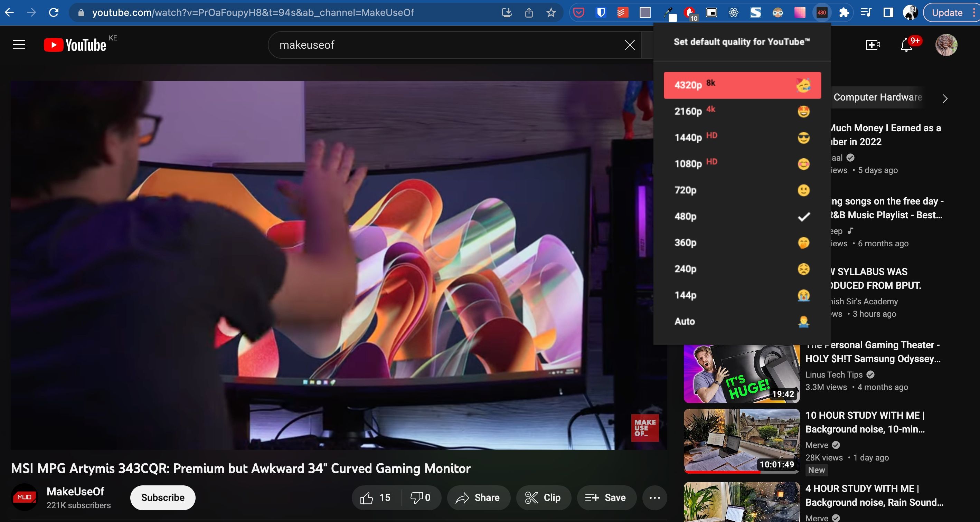The height and width of the screenshot is (522, 980).
Task: Click the Clip scissors button
Action: click(x=543, y=498)
